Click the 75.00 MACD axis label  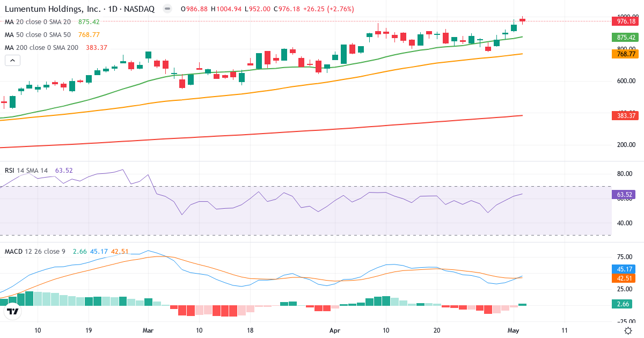click(624, 256)
